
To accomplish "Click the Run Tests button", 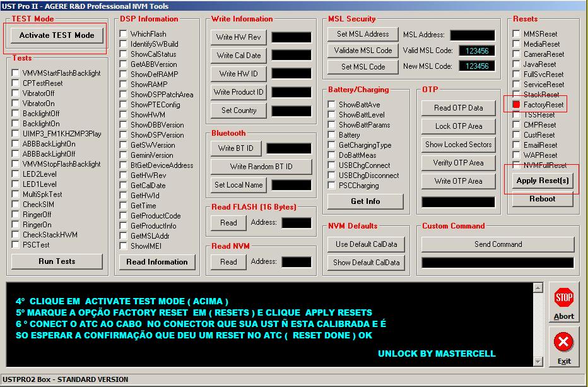I will pyautogui.click(x=57, y=261).
